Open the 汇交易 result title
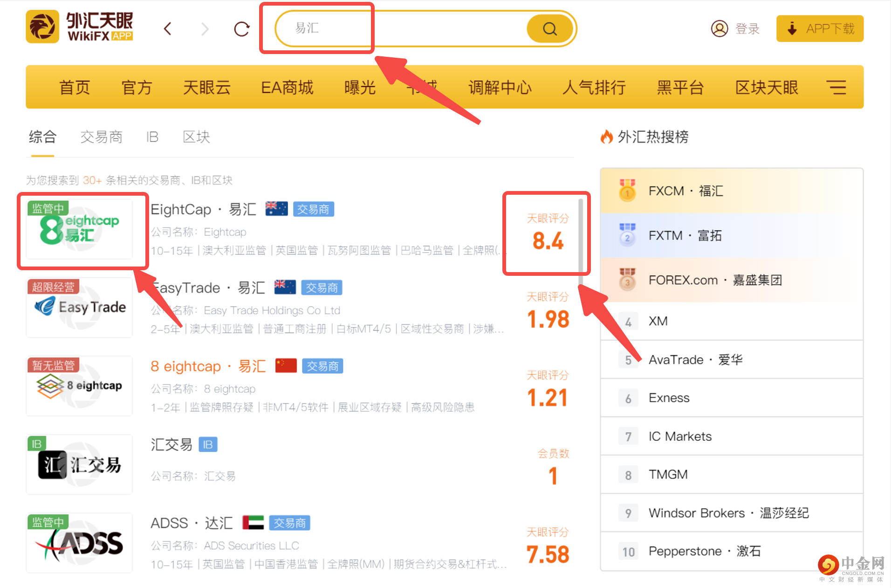This screenshot has width=891, height=588. coord(171,444)
